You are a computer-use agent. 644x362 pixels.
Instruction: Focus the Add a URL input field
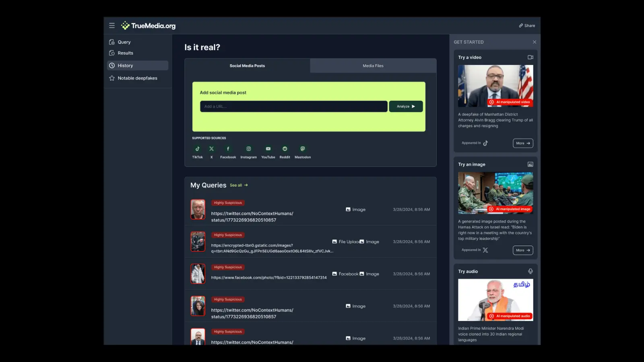coord(293,107)
